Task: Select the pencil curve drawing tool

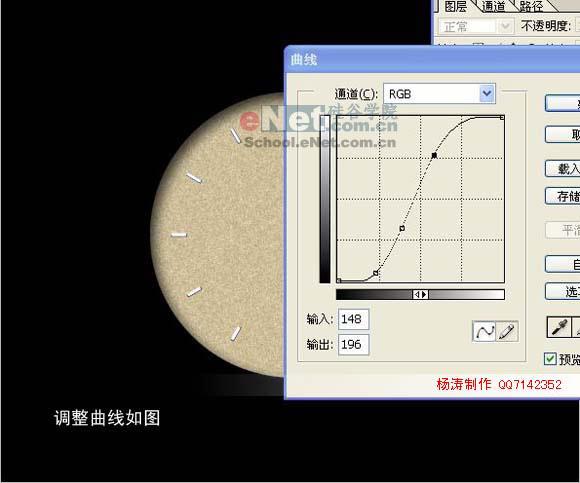Action: [x=506, y=331]
